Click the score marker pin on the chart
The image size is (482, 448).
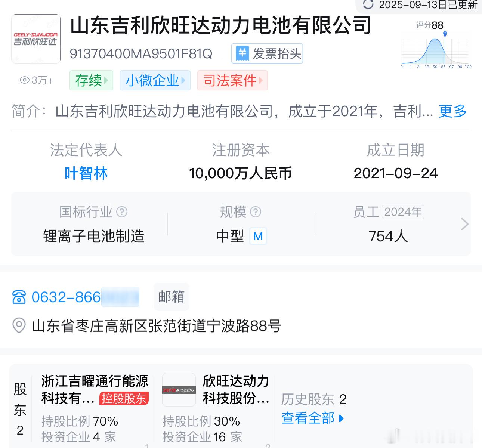[445, 34]
